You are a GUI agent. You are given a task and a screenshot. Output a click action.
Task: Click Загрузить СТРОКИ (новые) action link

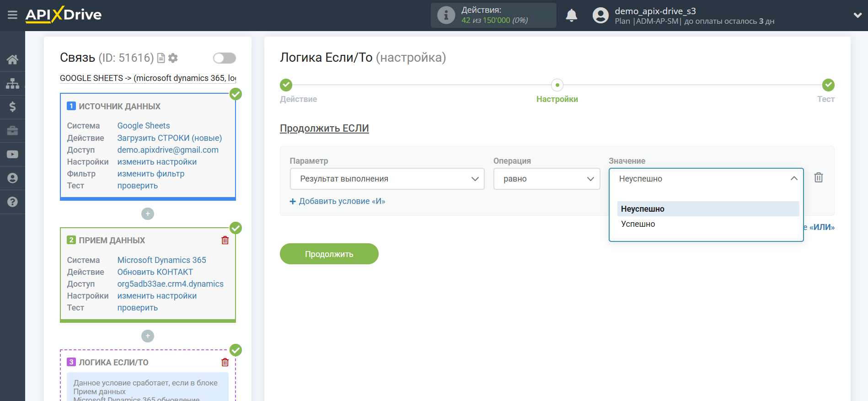coord(170,138)
